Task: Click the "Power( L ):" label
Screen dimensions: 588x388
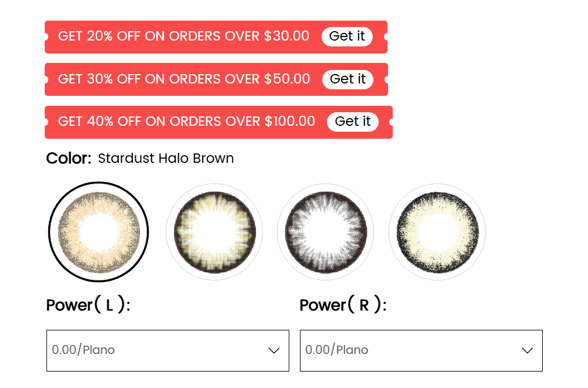Action: [88, 305]
